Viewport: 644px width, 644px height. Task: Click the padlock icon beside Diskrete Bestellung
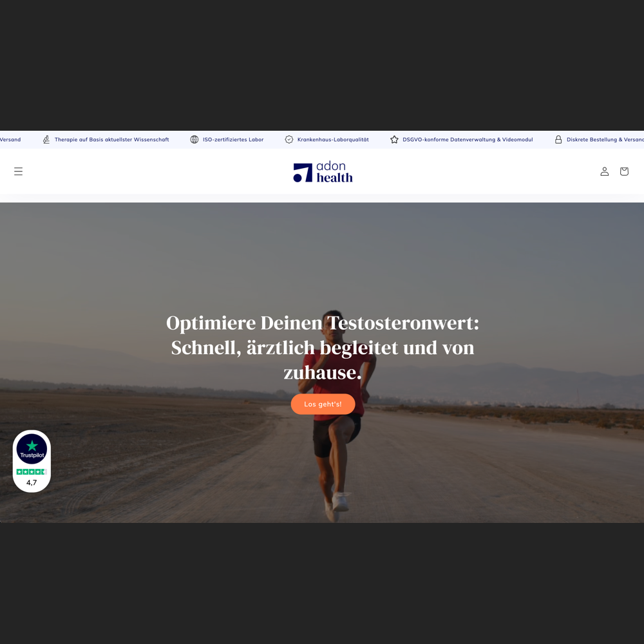558,140
